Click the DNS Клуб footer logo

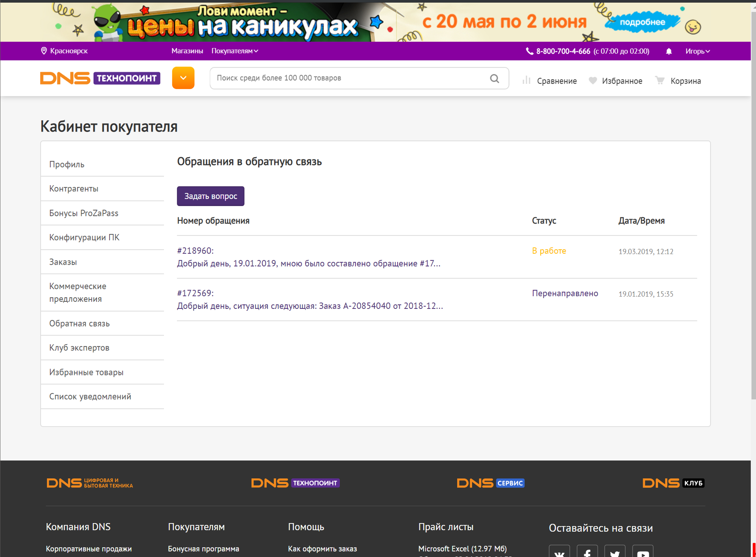(x=673, y=483)
